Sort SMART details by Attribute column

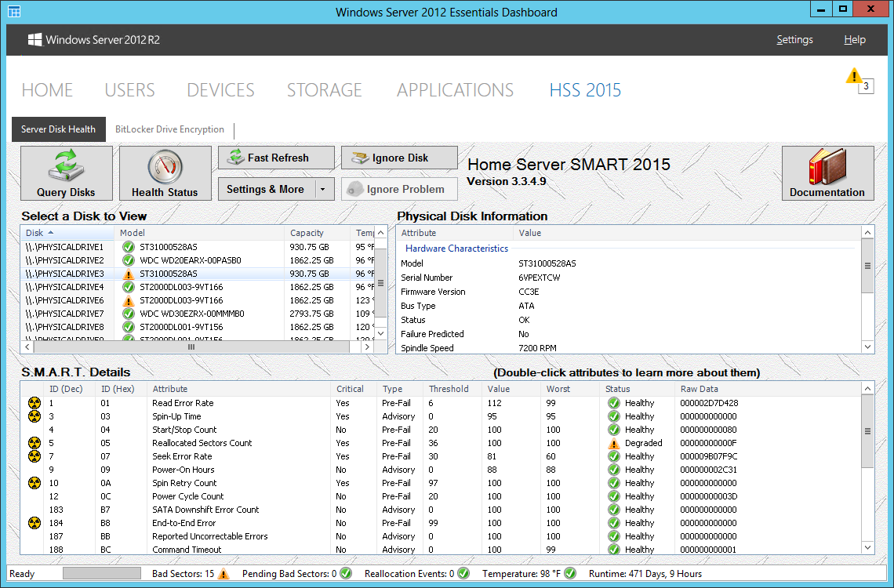[238, 389]
